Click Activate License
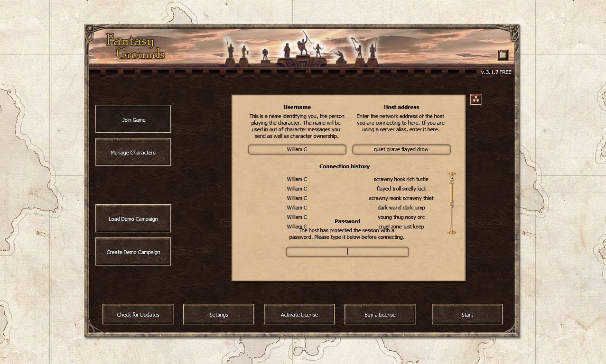This screenshot has width=606, height=364. 299,314
